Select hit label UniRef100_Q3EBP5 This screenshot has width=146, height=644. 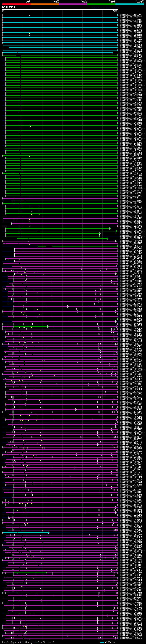(131, 25)
